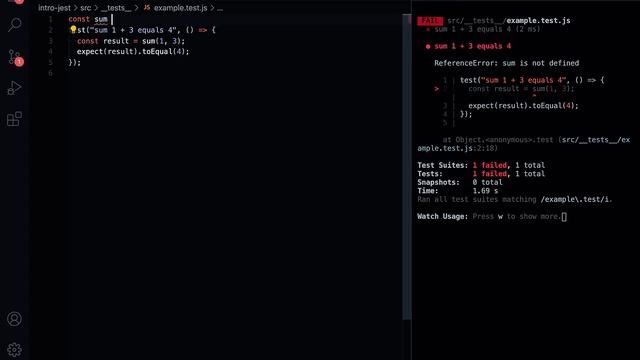Screen dimensions: 640x360
Task: Click 'ReferenceError: sum is not defined' message
Action: tap(507, 63)
